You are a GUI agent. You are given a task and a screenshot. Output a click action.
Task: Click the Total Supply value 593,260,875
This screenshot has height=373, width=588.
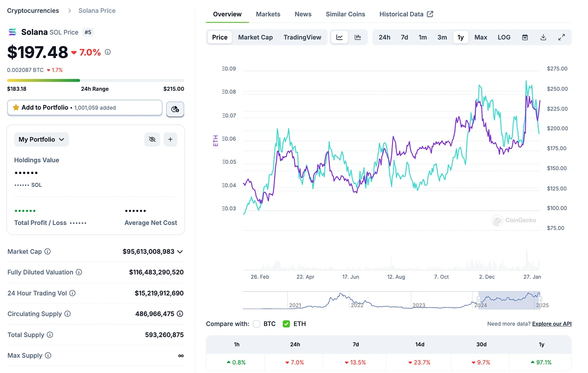coord(164,335)
